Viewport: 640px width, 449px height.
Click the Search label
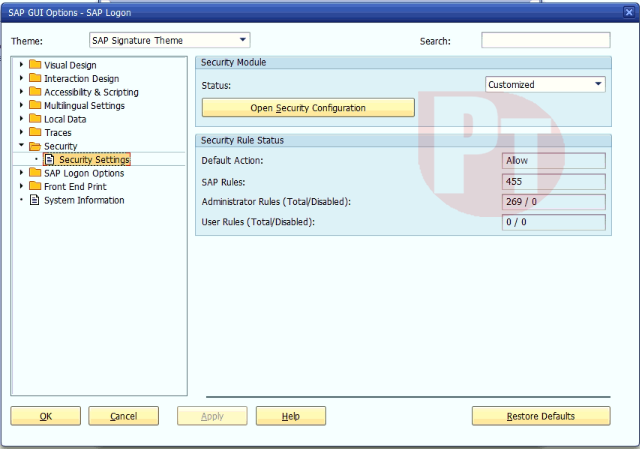point(436,41)
